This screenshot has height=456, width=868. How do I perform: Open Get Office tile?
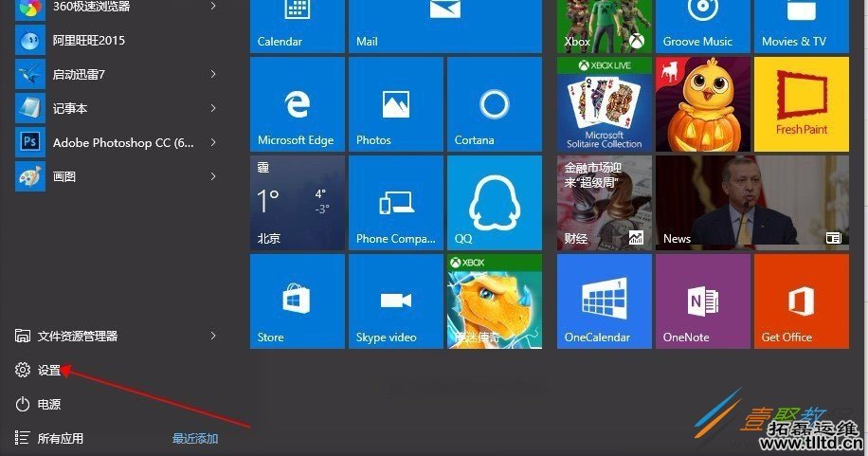pos(801,301)
